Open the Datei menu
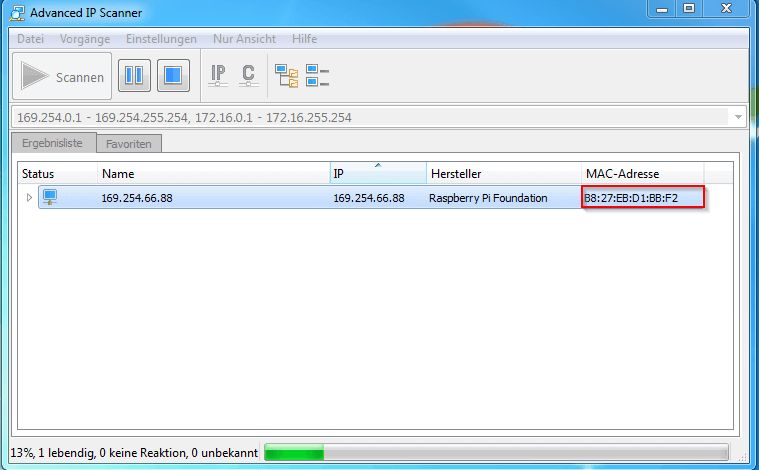This screenshot has width=759, height=470. (30, 39)
